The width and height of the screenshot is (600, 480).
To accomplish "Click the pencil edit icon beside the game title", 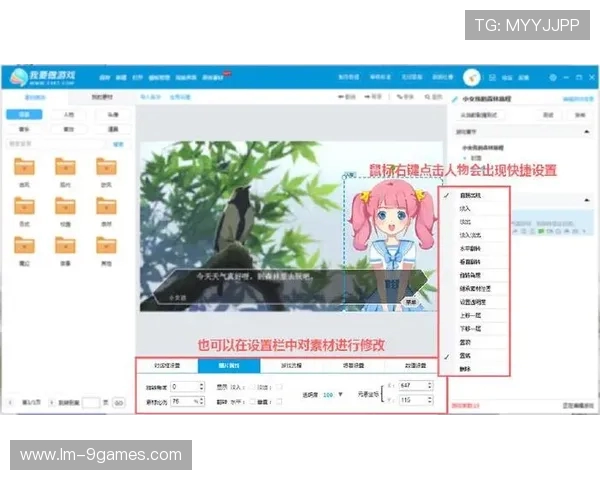I will point(455,99).
